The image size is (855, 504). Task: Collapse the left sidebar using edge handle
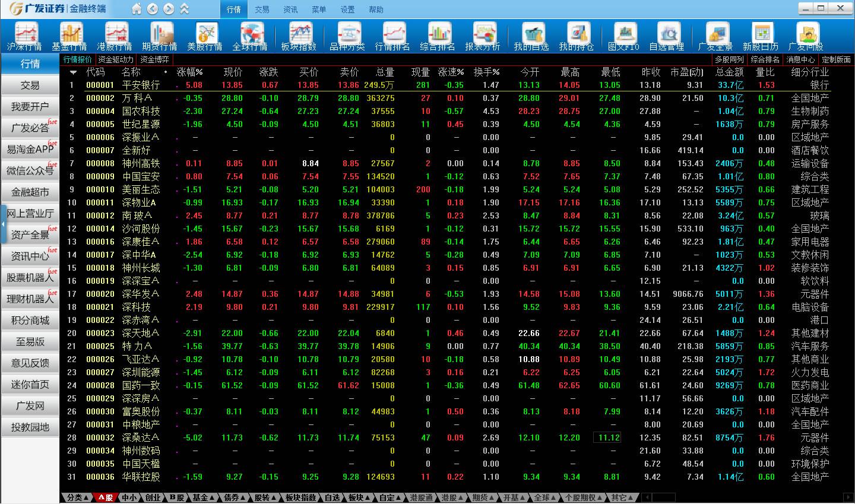(x=3, y=224)
